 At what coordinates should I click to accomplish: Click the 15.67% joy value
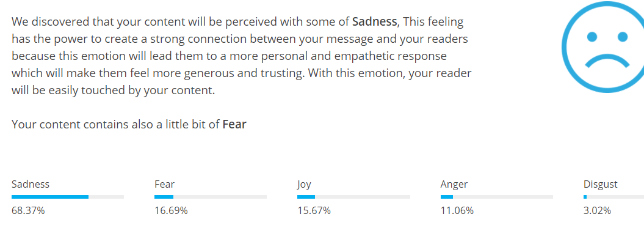[x=314, y=211]
